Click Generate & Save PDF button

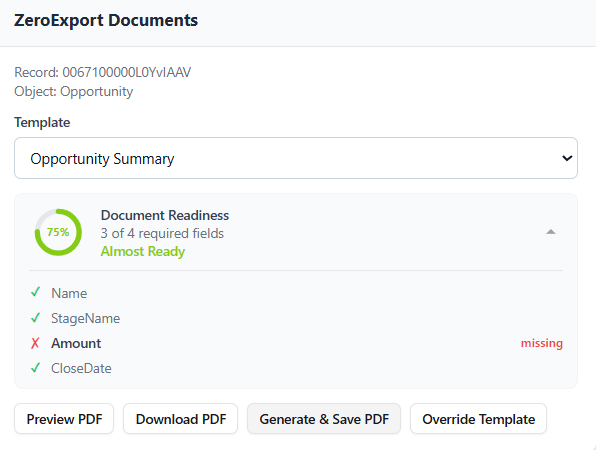click(x=324, y=419)
